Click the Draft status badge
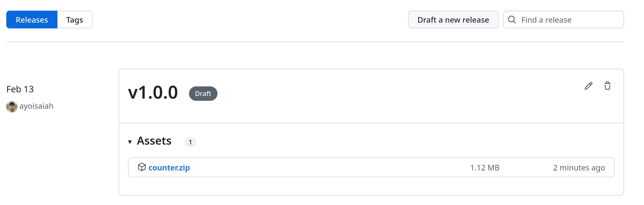This screenshot has width=644, height=205. pyautogui.click(x=203, y=93)
